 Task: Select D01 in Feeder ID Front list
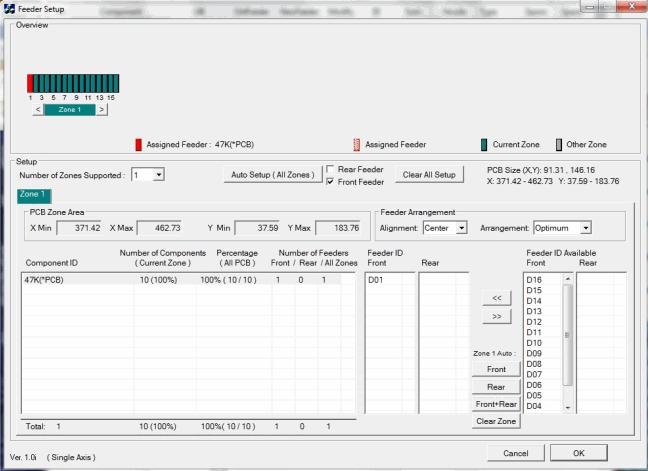pyautogui.click(x=376, y=282)
